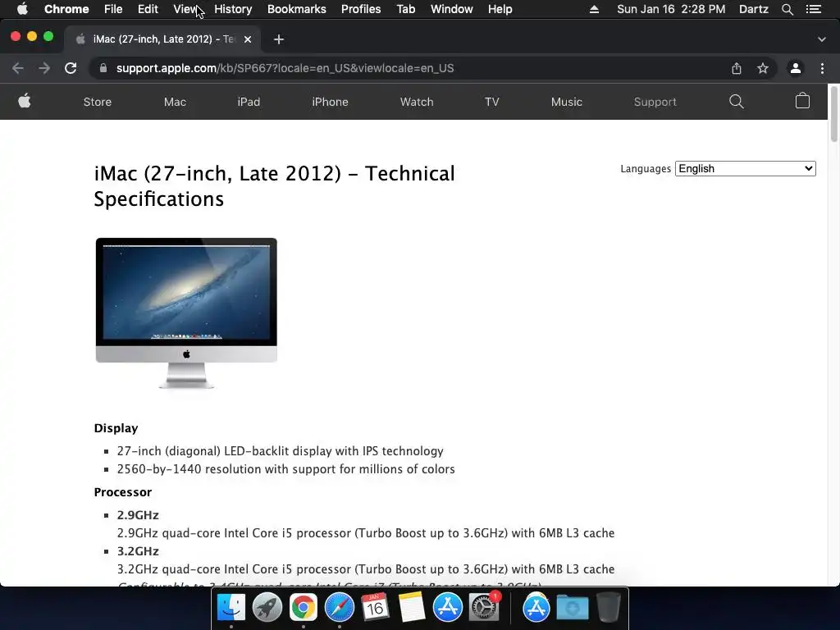Bookmark this page with the star icon
Image resolution: width=840 pixels, height=630 pixels.
click(763, 68)
